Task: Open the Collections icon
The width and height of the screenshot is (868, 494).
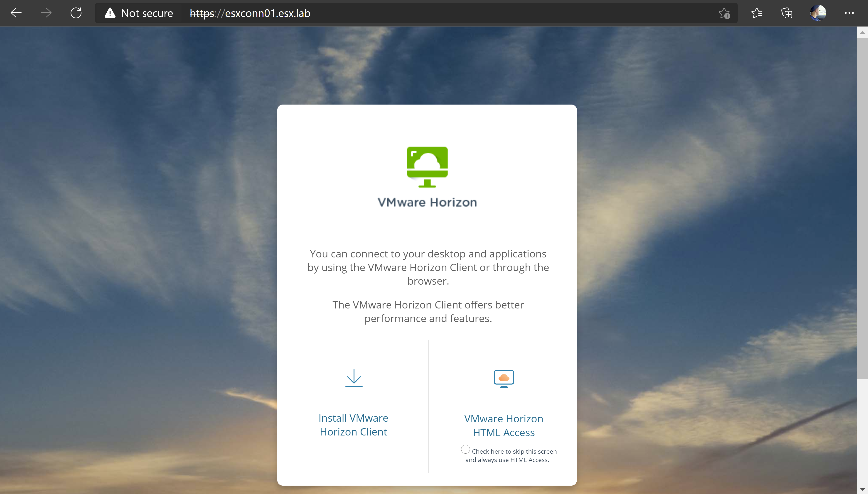Action: tap(787, 13)
